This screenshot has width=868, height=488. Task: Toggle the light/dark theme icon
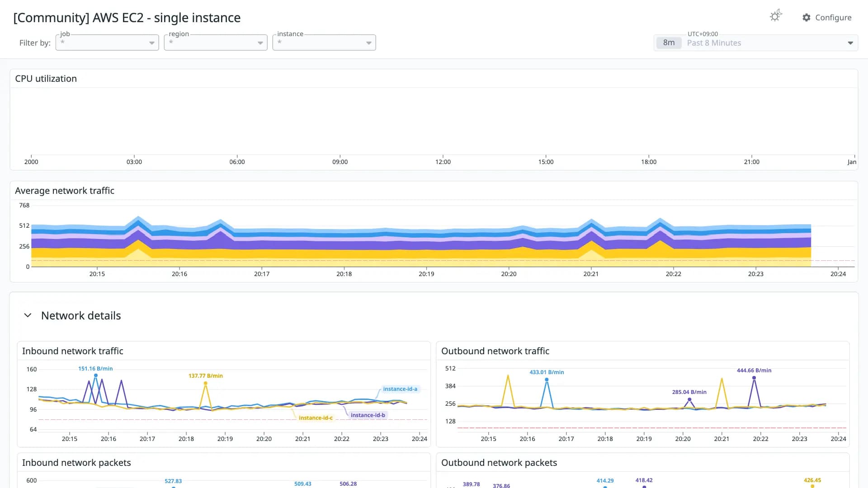(x=776, y=16)
